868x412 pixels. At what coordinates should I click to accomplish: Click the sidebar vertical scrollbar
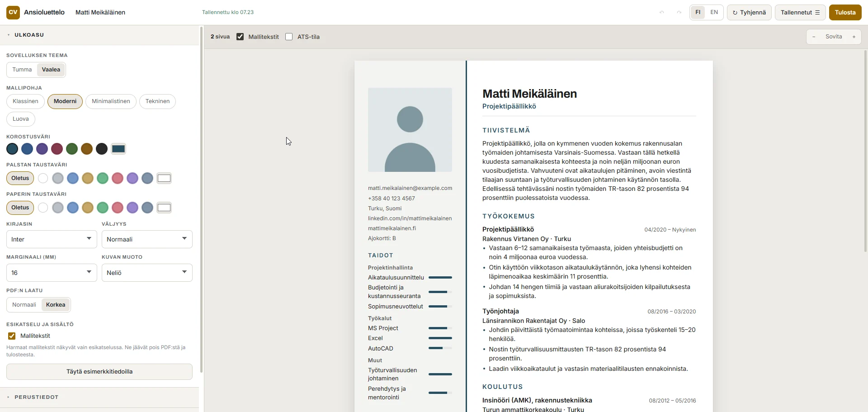click(201, 199)
